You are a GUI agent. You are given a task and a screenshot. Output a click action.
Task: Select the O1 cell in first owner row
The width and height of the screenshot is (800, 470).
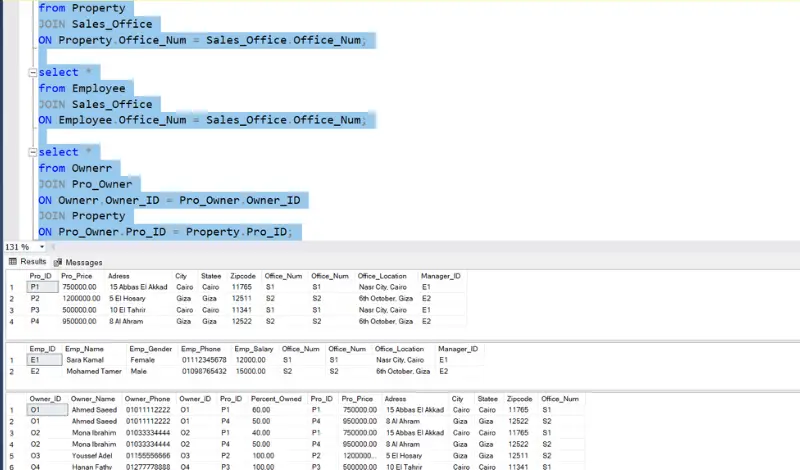tap(47, 410)
